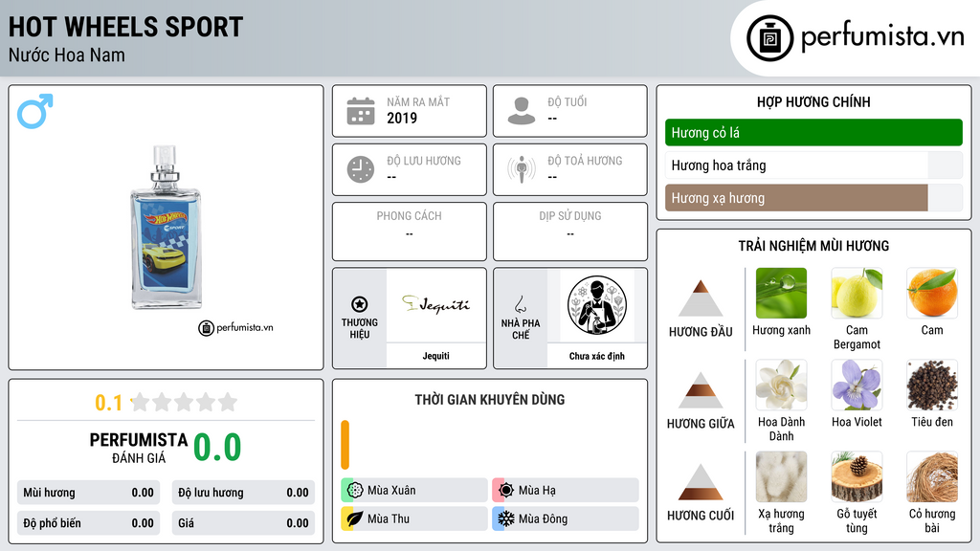980x551 pixels.
Task: Click the star badge Thương hiệu icon
Action: pos(360,304)
